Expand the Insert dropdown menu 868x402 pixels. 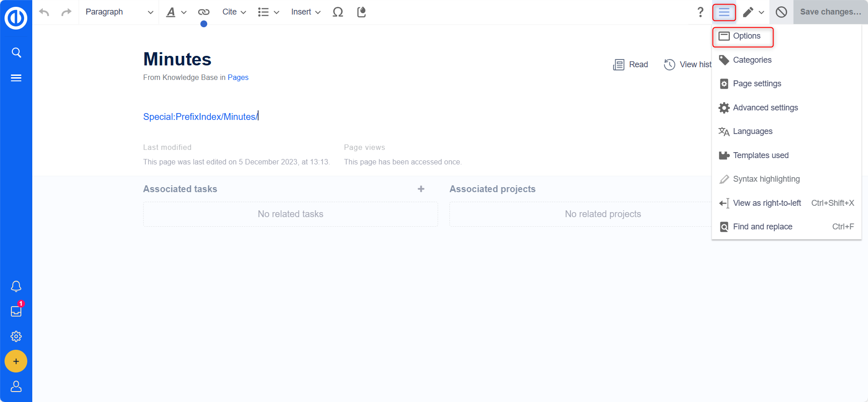coord(305,12)
